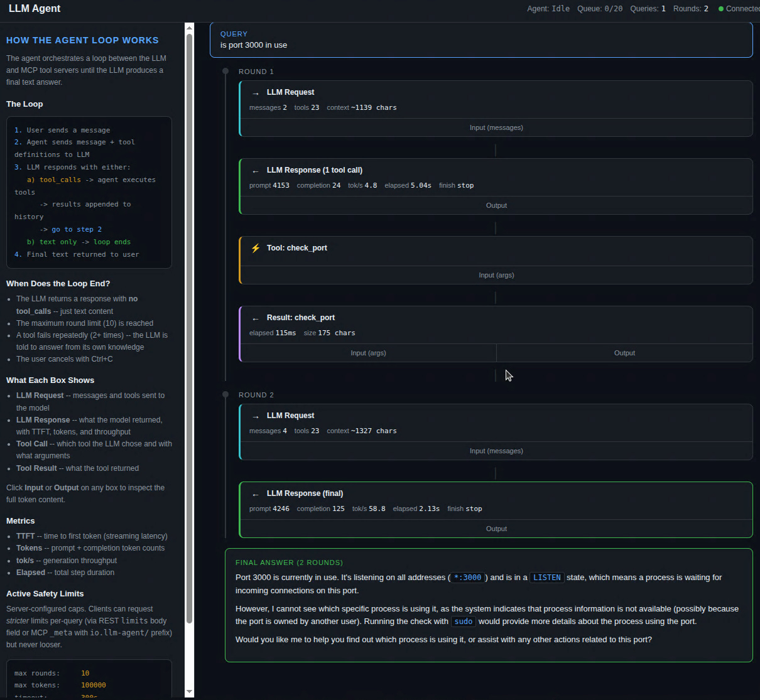Click 'prompt 4246' metric
The width and height of the screenshot is (760, 700).
pos(269,509)
